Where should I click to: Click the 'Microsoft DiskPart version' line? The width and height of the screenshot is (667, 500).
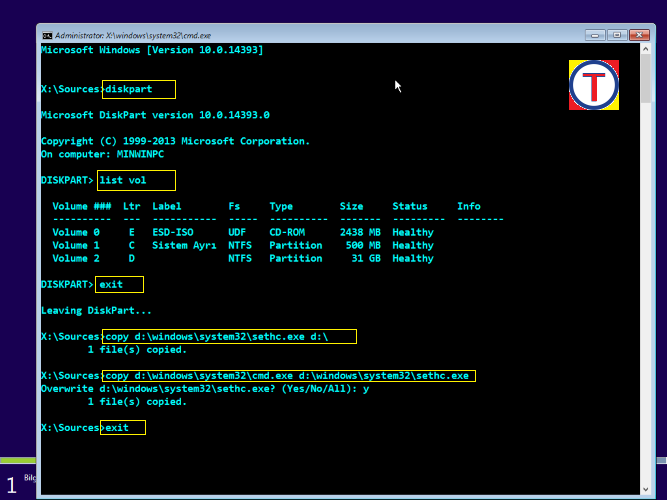point(155,115)
